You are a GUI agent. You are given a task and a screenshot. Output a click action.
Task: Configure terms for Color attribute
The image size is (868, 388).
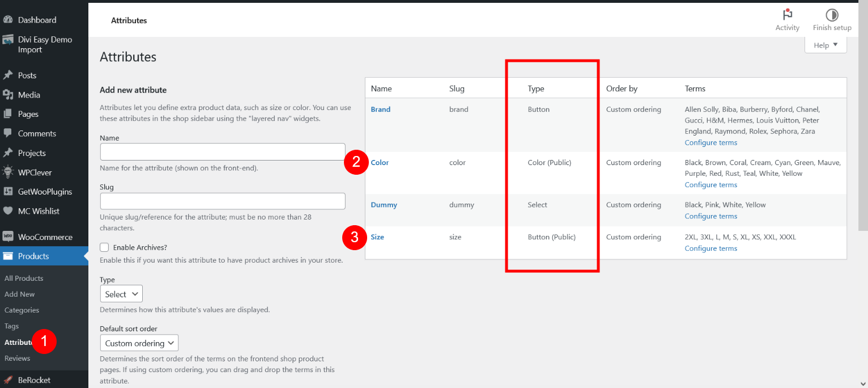[711, 185]
